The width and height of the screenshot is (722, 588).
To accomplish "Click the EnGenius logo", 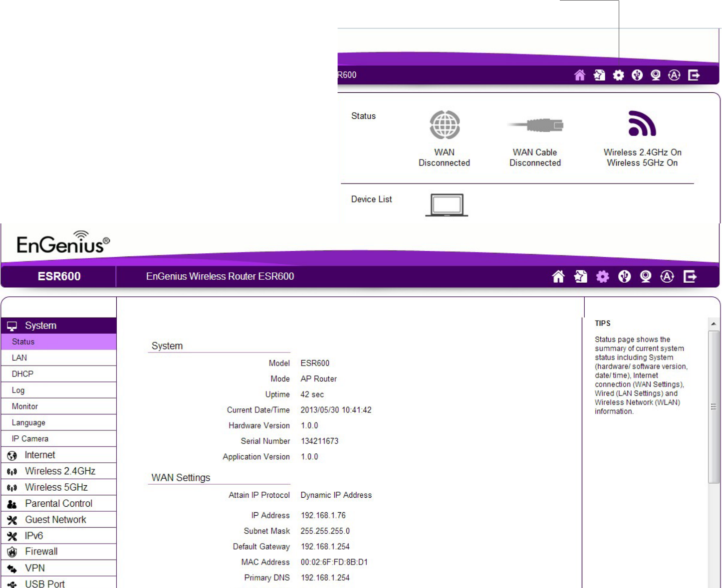I will pyautogui.click(x=63, y=242).
